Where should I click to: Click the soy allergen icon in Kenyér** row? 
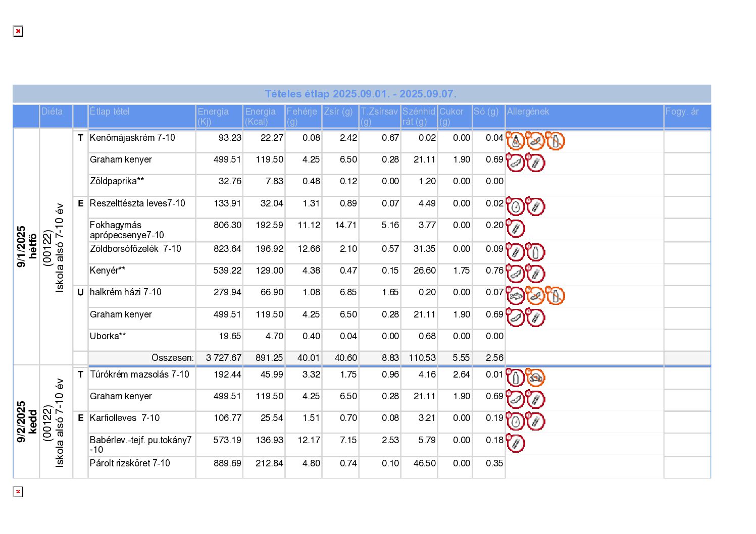[516, 274]
